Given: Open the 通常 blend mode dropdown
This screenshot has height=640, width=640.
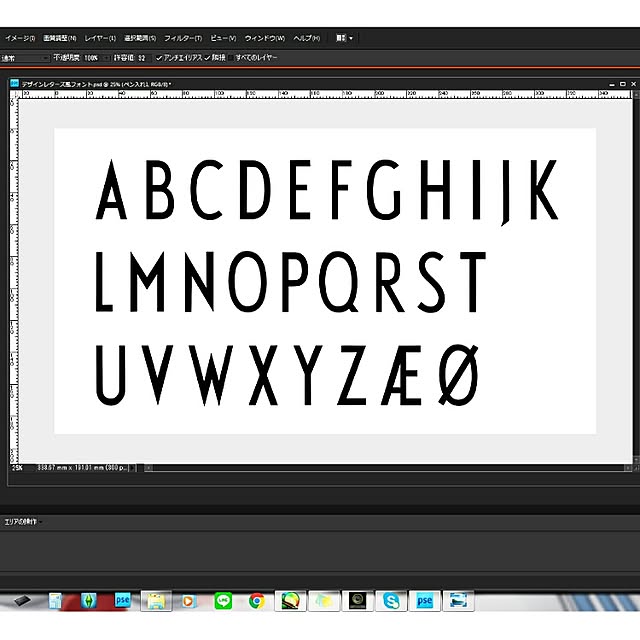Looking at the screenshot, I should pos(24,58).
